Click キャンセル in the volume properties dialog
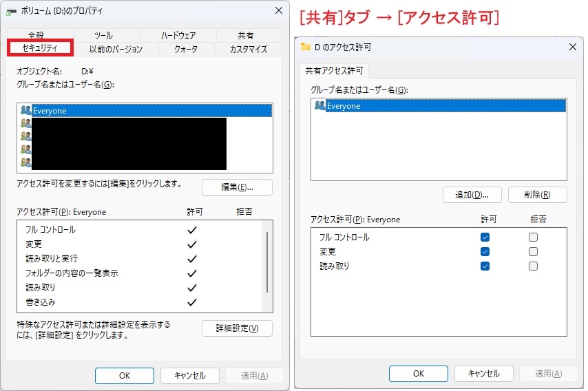The image size is (588, 391). [190, 376]
